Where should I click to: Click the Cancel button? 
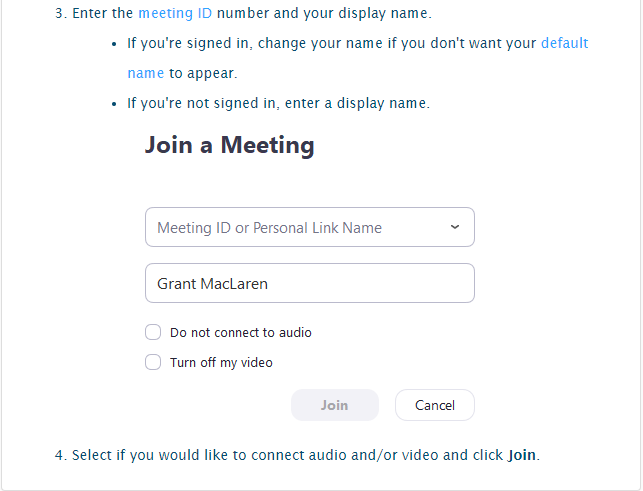tap(435, 405)
